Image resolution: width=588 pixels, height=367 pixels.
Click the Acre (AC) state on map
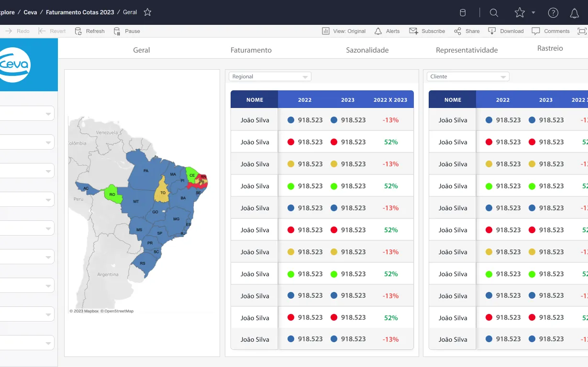coord(86,188)
